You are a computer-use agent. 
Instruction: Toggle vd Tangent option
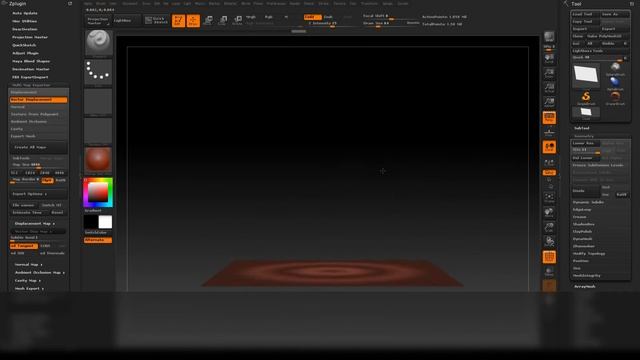[x=24, y=246]
